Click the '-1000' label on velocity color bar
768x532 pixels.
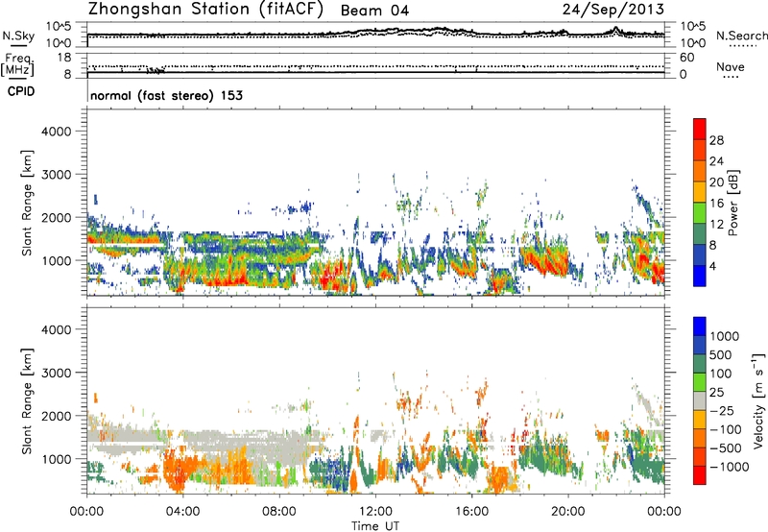(729, 467)
